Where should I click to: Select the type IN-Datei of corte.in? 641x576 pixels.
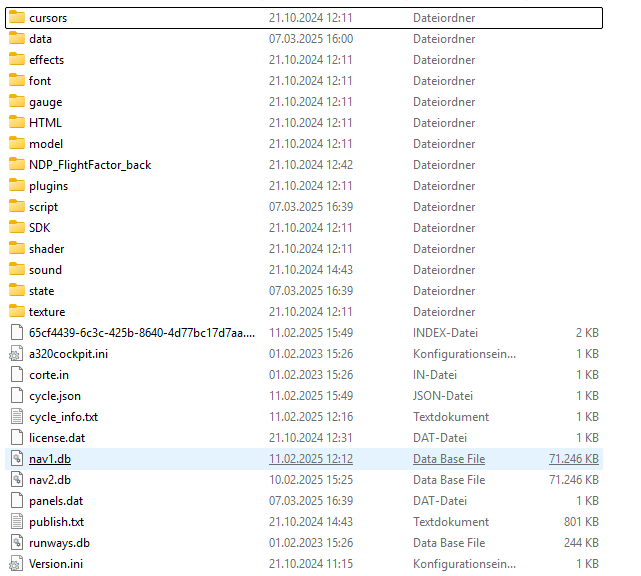[435, 375]
